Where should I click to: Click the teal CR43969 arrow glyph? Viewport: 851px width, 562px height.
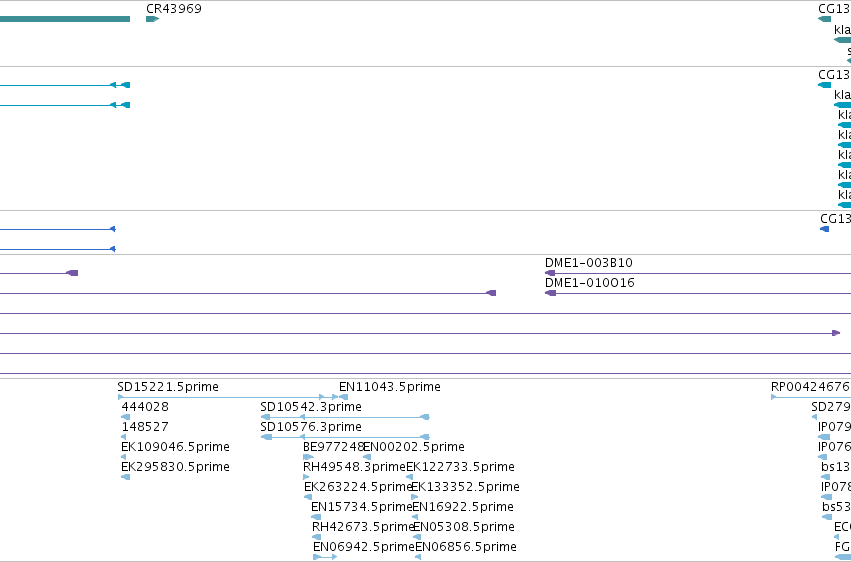click(x=153, y=19)
